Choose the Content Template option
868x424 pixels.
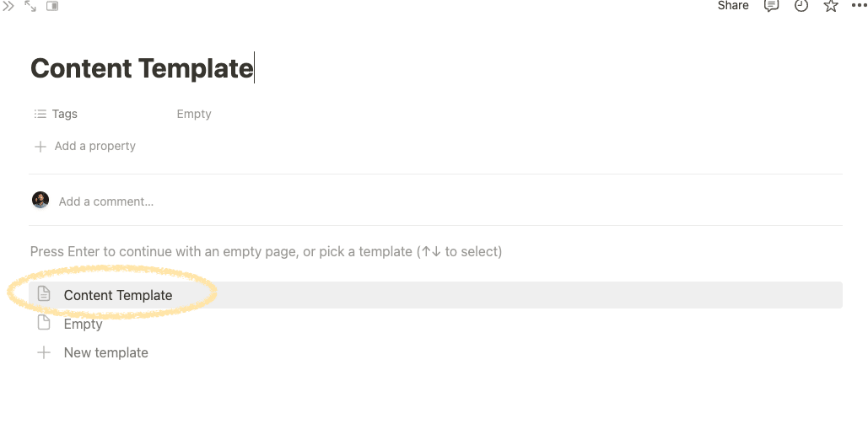click(435, 295)
